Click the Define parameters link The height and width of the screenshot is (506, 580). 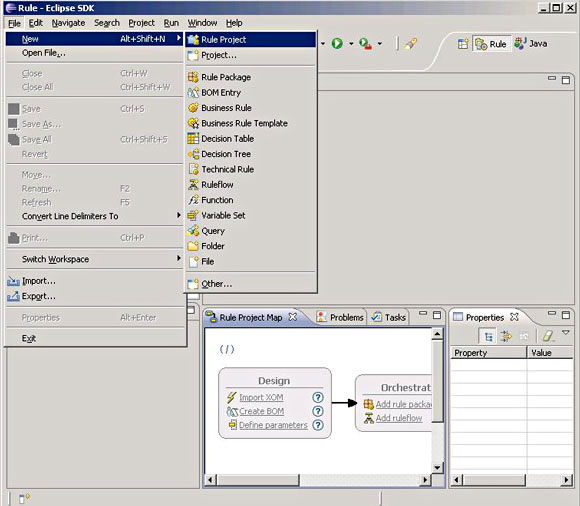pyautogui.click(x=273, y=425)
